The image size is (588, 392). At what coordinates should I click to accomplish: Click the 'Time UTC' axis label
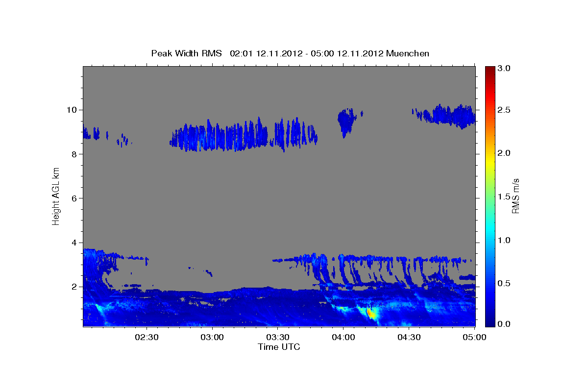[279, 347]
